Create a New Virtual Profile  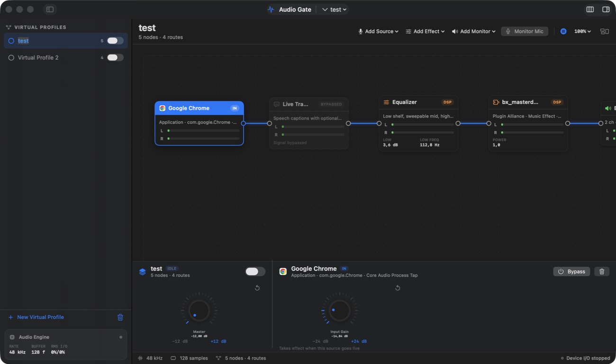coord(36,317)
